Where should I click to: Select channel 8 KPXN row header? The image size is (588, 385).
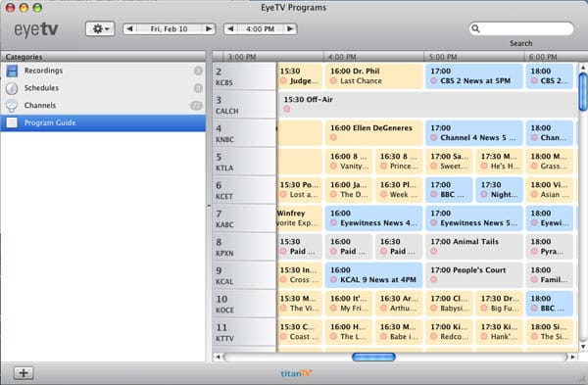point(244,247)
